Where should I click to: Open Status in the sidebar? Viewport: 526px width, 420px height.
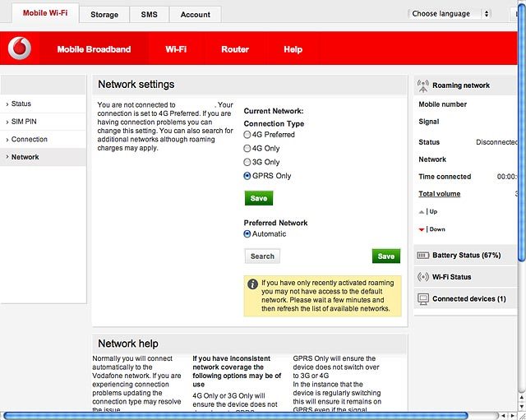tap(43, 104)
